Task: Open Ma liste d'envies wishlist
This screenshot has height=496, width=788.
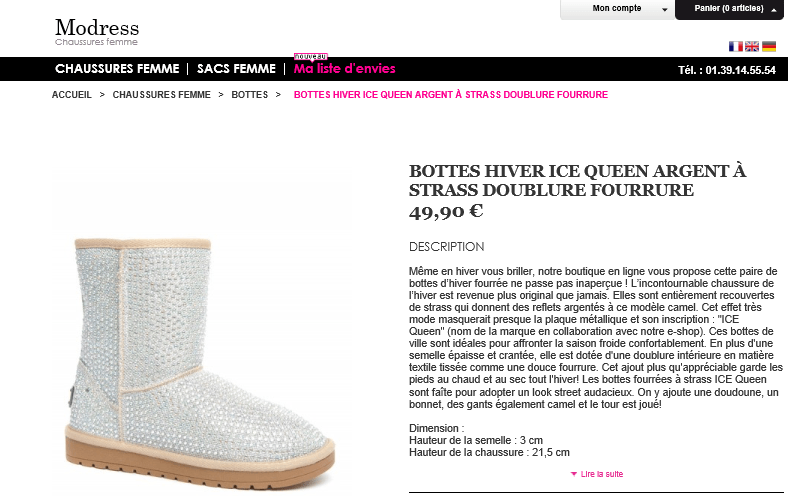Action: [345, 69]
